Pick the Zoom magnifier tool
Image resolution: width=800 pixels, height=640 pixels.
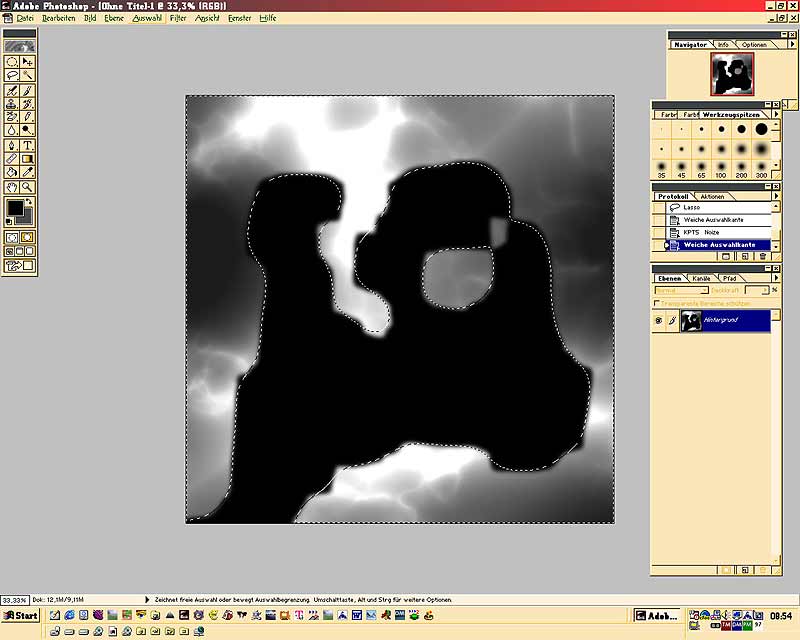point(28,187)
